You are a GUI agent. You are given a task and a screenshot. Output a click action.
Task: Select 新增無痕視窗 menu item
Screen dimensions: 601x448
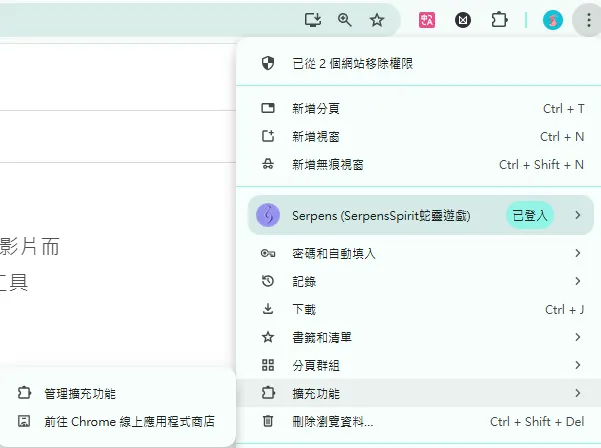coord(419,164)
